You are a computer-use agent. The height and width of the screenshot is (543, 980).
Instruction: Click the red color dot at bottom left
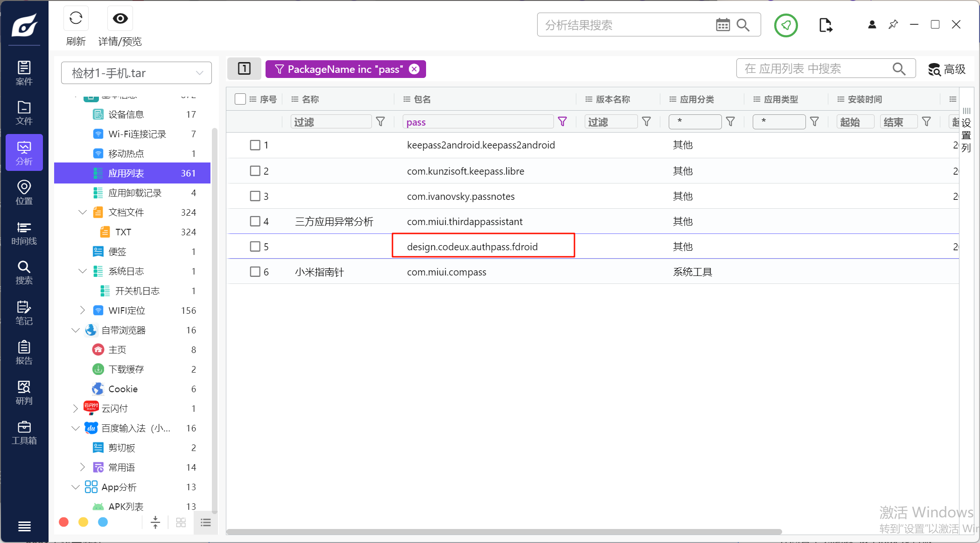[64, 522]
